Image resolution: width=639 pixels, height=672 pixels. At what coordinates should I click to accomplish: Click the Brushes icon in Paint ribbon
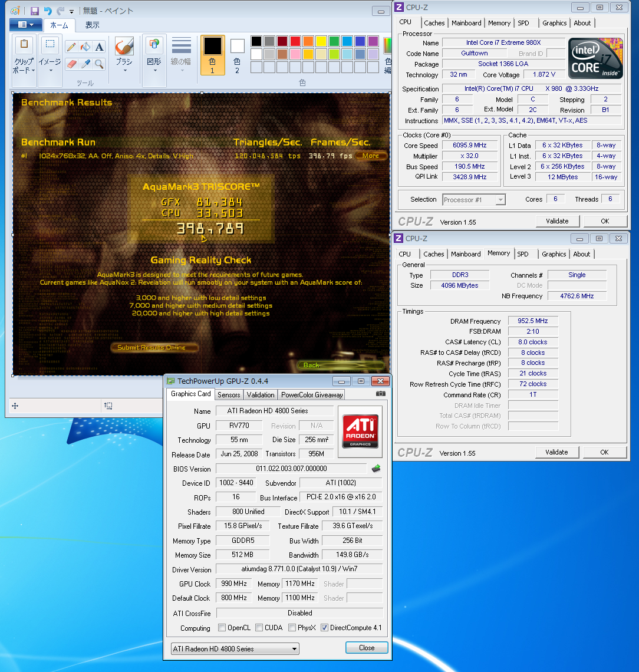click(124, 46)
